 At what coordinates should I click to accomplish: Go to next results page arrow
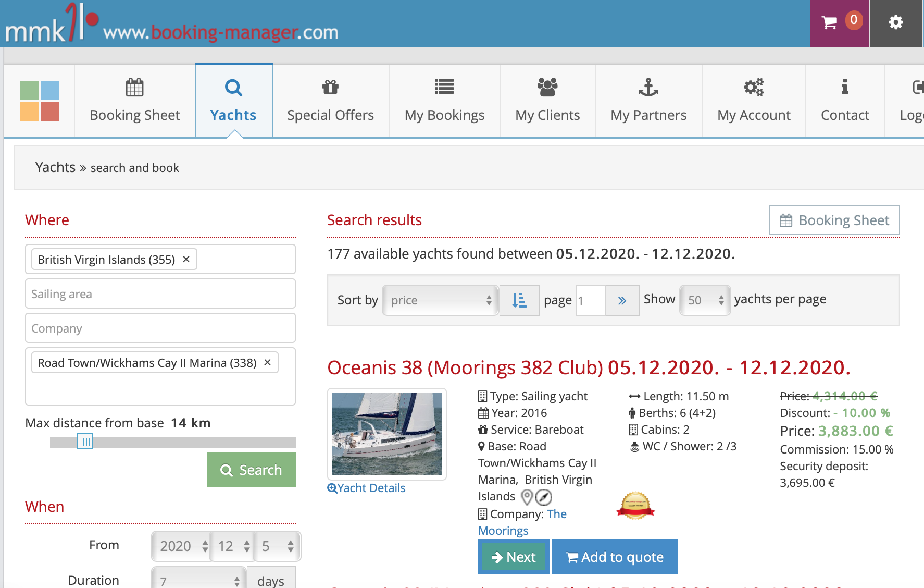622,300
